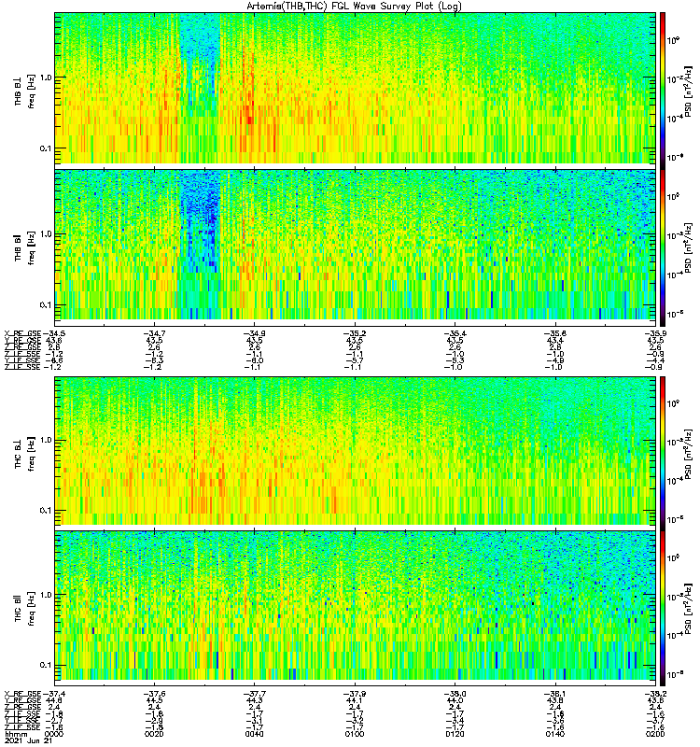
Task: Click the THC X_RE_GSE value '-38.0'
Action: 455,694
